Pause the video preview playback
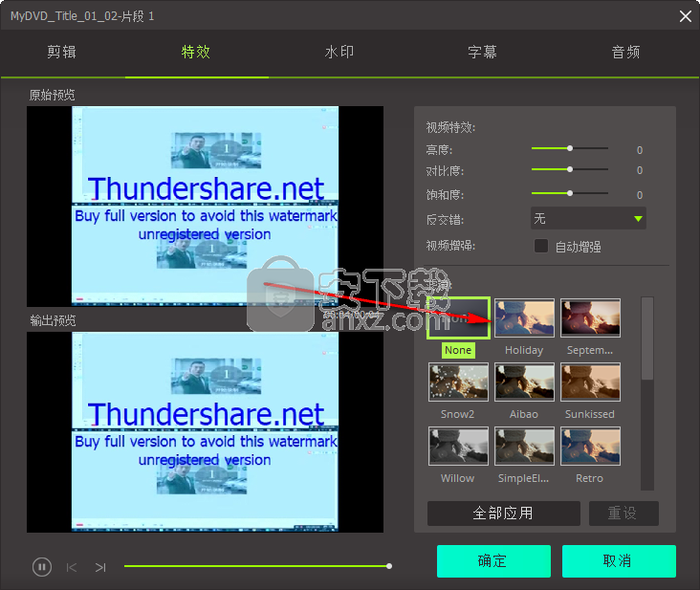700x590 pixels. (x=42, y=567)
